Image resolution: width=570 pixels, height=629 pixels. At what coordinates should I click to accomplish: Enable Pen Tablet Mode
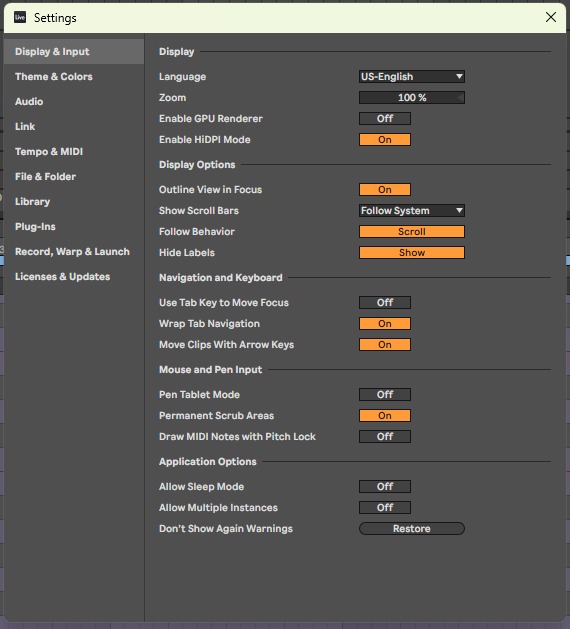tap(385, 394)
